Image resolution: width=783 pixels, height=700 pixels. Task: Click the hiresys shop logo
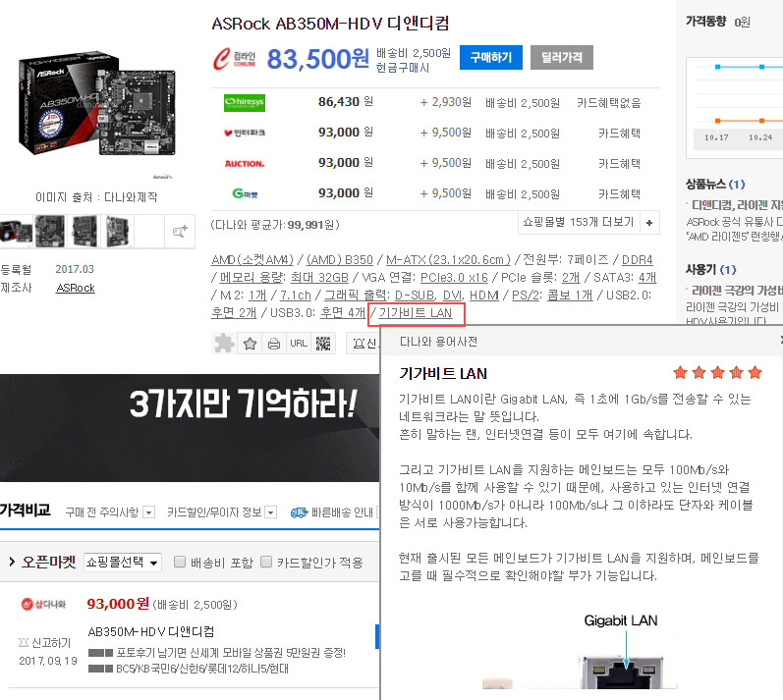245,102
